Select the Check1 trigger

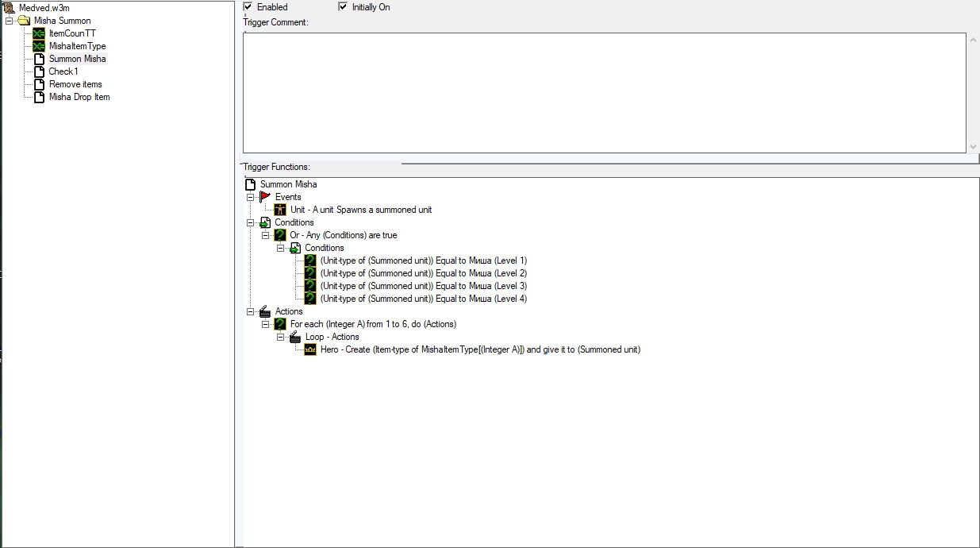tap(63, 71)
